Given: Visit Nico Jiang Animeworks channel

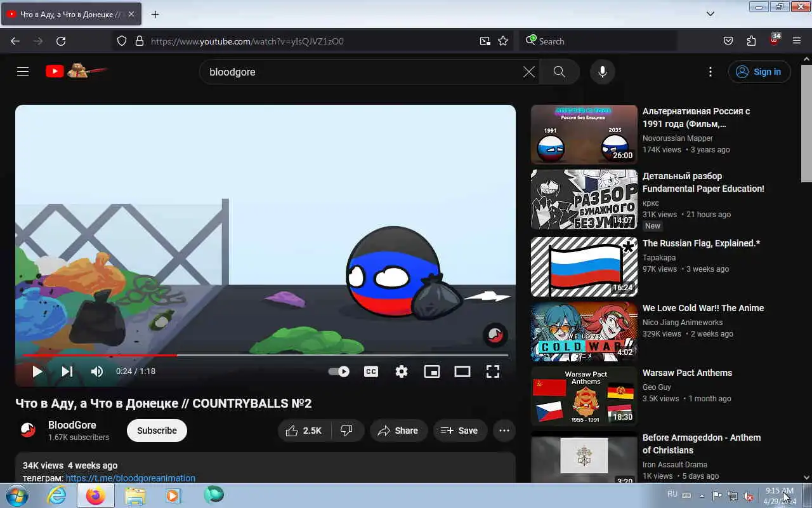Looking at the screenshot, I should tap(683, 323).
